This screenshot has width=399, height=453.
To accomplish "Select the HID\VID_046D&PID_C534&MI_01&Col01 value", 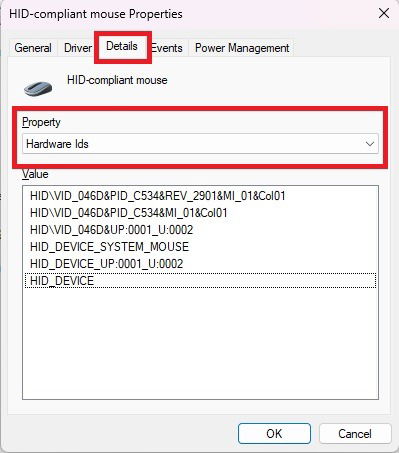I will [x=129, y=213].
